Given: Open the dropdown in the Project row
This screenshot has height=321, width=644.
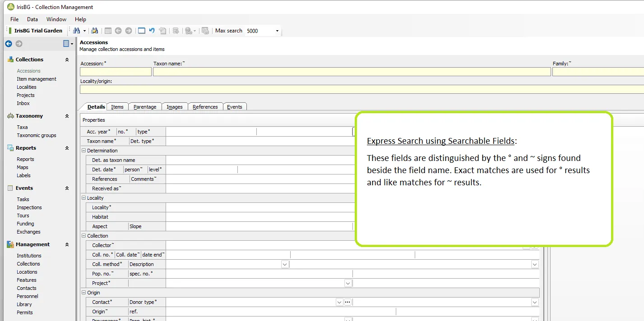Looking at the screenshot, I should (x=348, y=283).
